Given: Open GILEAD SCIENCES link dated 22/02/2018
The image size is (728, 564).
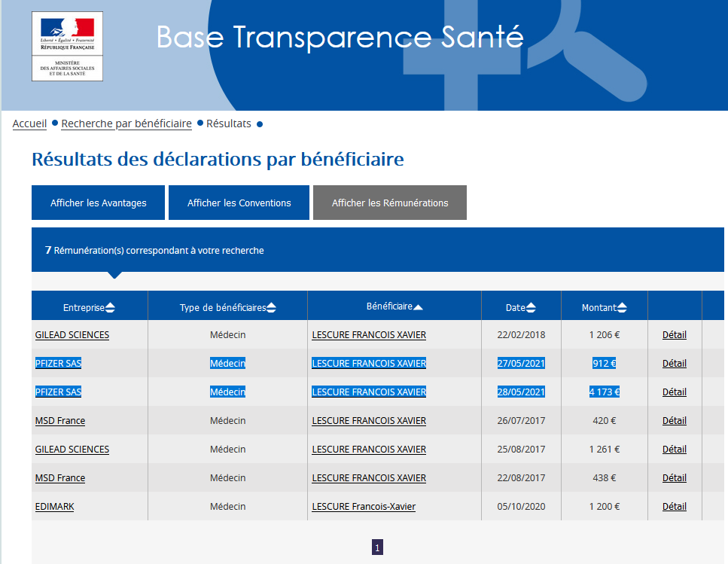Looking at the screenshot, I should 72,334.
